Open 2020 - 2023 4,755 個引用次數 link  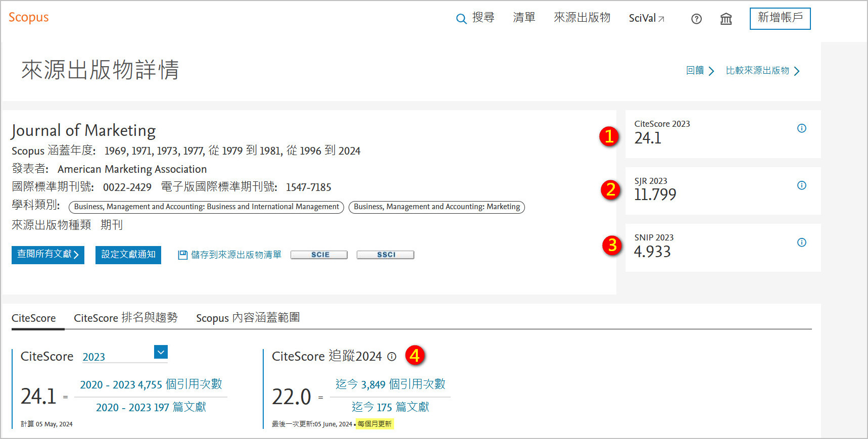pyautogui.click(x=151, y=384)
